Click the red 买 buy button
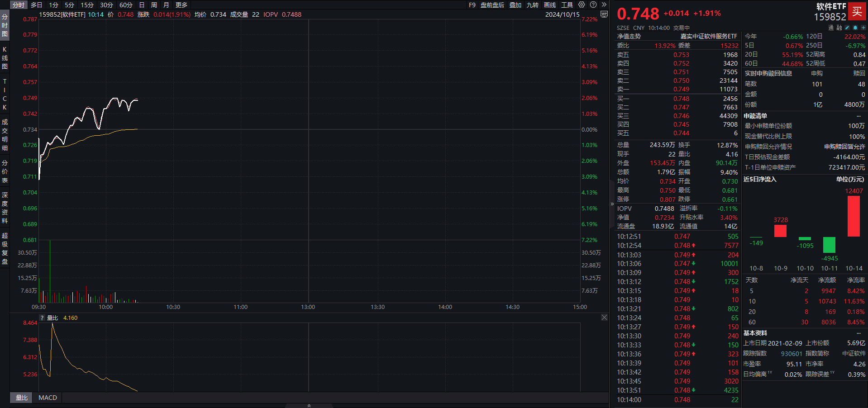The image size is (868, 408). pyautogui.click(x=857, y=11)
